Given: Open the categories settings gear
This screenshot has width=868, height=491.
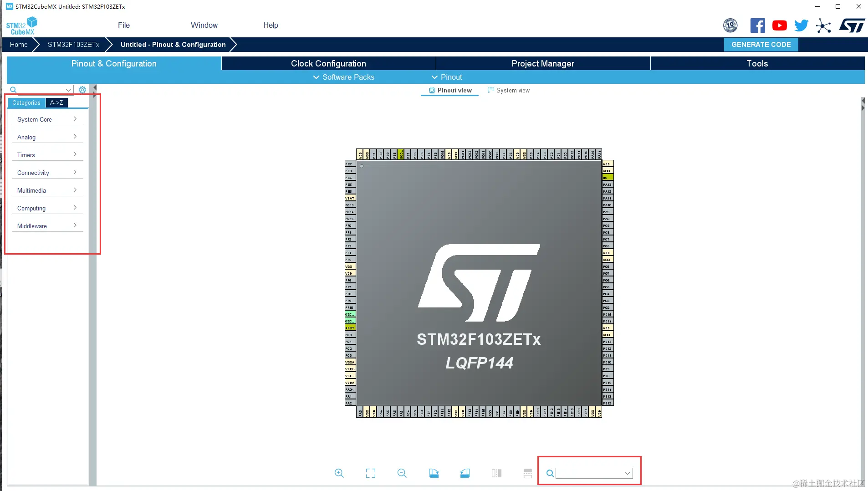Looking at the screenshot, I should coord(82,90).
